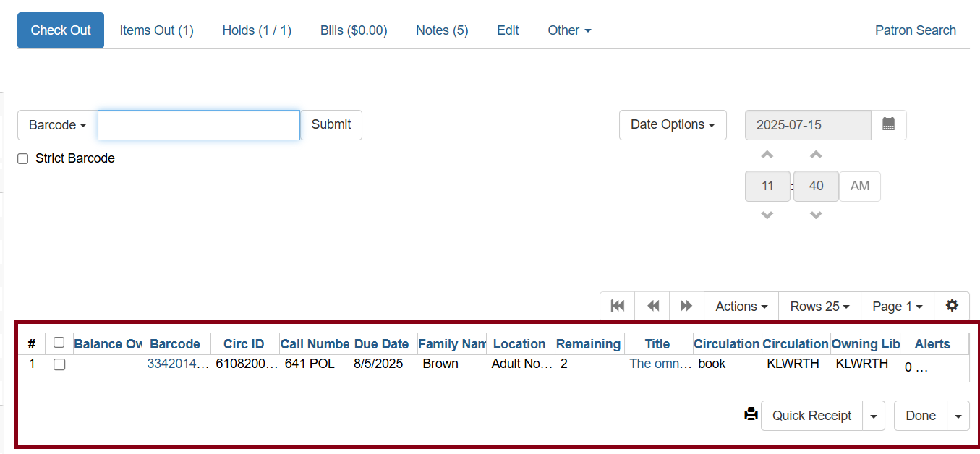This screenshot has width=980, height=454.
Task: Expand the Actions dropdown menu
Action: pyautogui.click(x=741, y=307)
